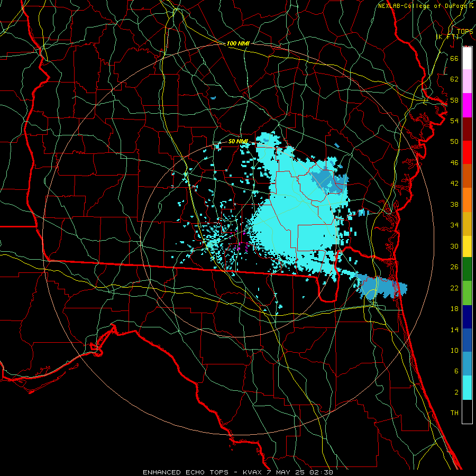
Task: Click the legend value '6'
Action: coord(456,371)
